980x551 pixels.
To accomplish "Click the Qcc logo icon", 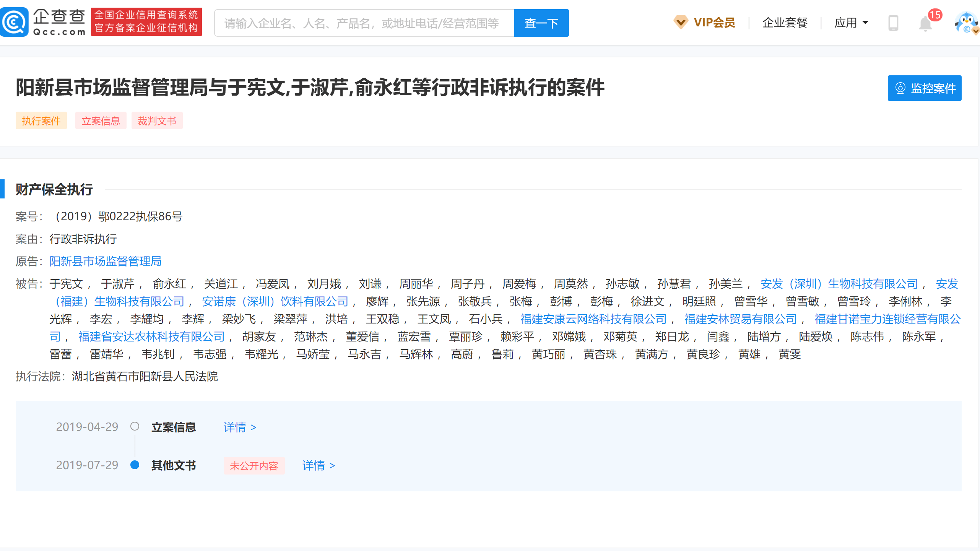I will click(x=15, y=22).
